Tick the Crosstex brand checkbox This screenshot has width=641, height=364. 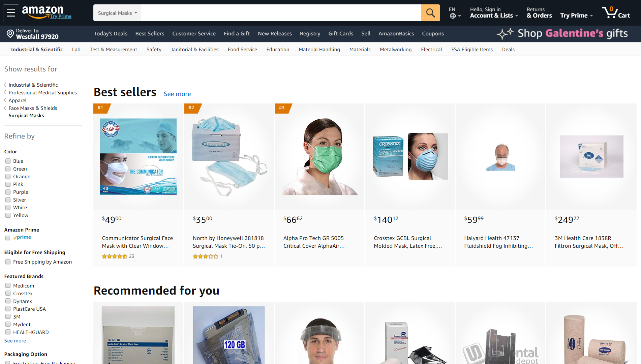(x=8, y=294)
